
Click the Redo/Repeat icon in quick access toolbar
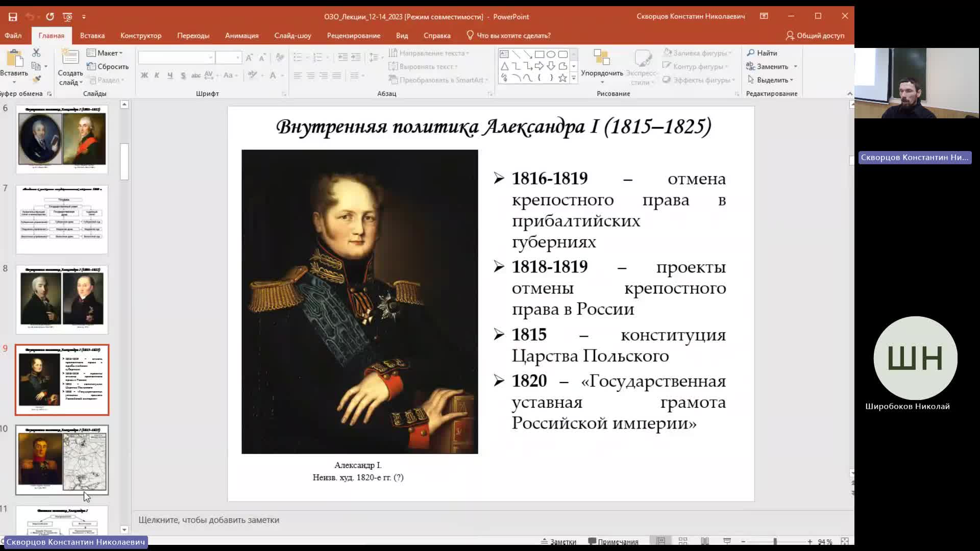50,17
